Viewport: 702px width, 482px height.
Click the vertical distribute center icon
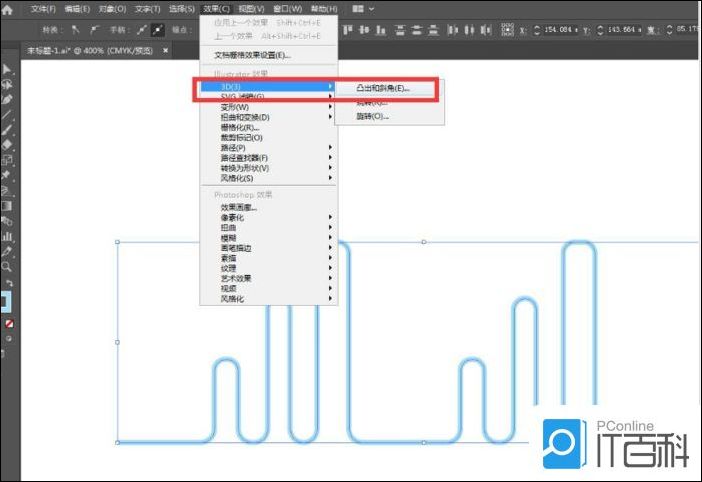pyautogui.click(x=417, y=30)
